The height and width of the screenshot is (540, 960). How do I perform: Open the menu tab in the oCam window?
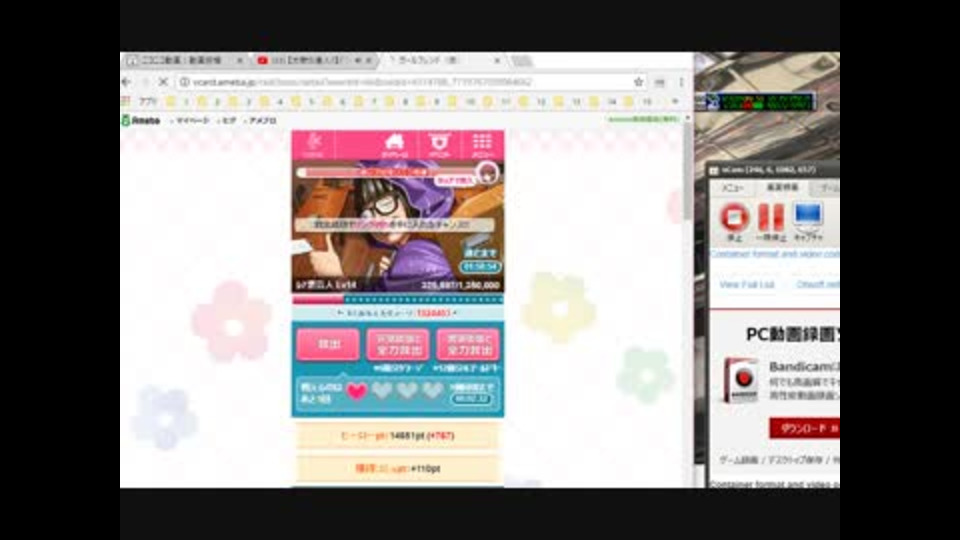pos(732,188)
